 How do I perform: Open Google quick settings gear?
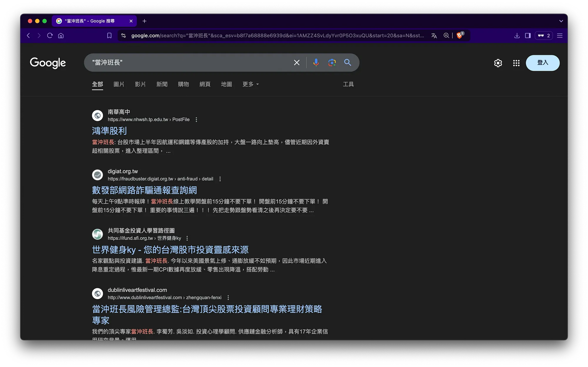click(498, 63)
